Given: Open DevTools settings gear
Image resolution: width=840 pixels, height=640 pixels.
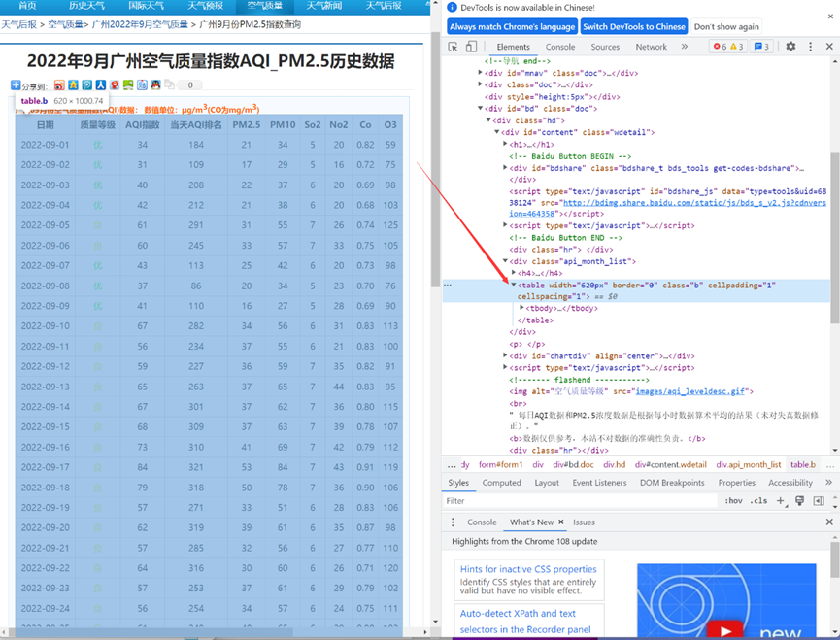Looking at the screenshot, I should tap(790, 47).
